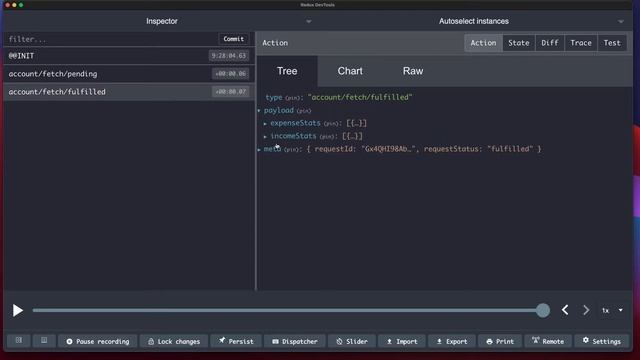Open the left layout icon in bottom toolbar
The width and height of the screenshot is (640, 360).
coord(19,340)
